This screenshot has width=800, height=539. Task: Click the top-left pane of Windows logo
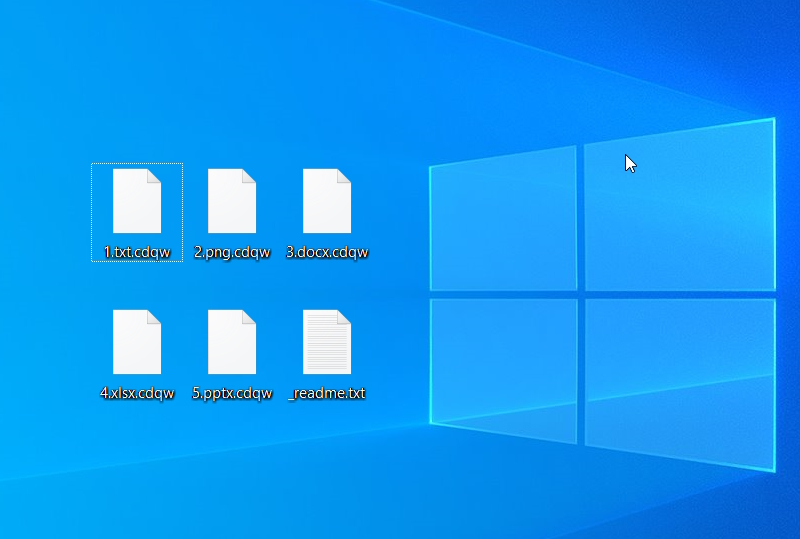pos(503,218)
